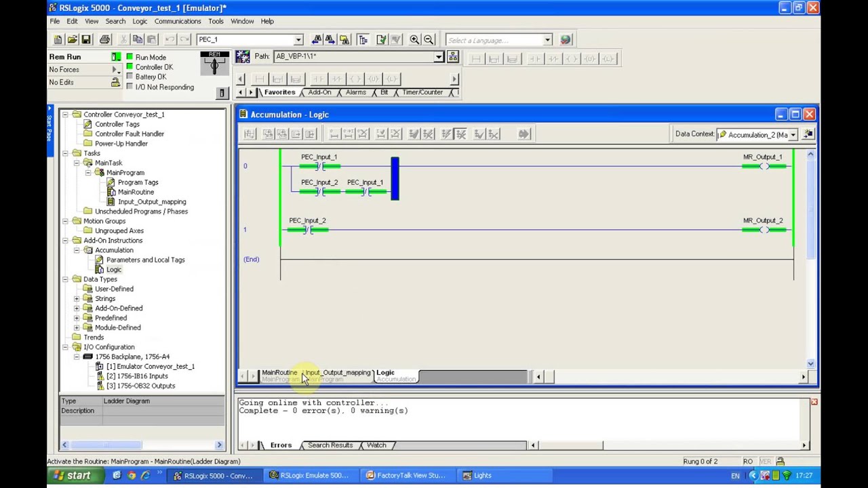
Task: Click the Zoom Out magnifier icon
Action: pyautogui.click(x=429, y=40)
